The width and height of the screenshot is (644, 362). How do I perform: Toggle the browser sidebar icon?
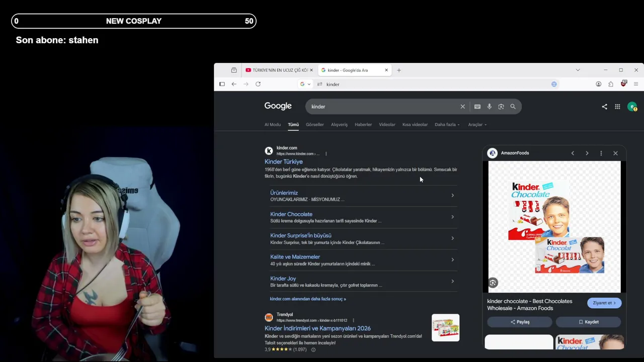(222, 84)
